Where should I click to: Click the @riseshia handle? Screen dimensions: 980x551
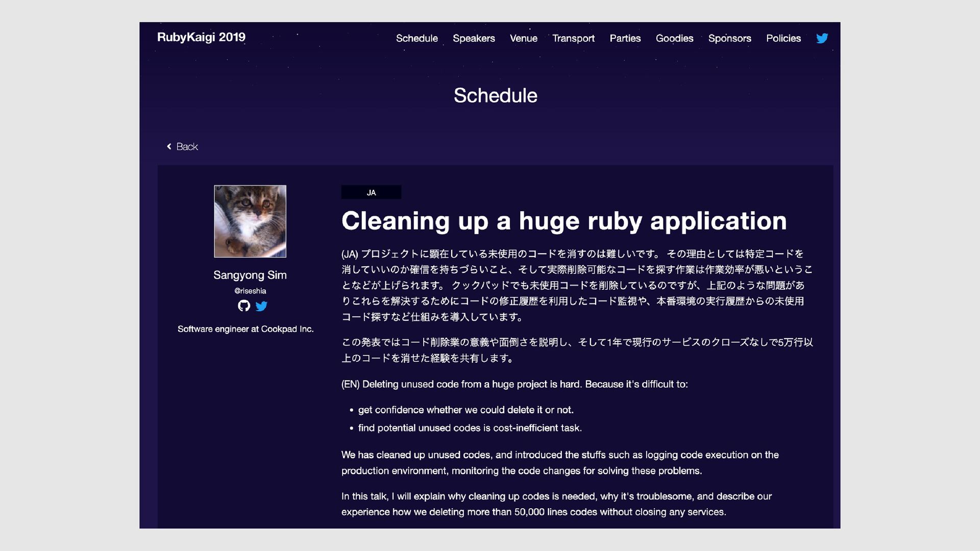click(x=250, y=291)
